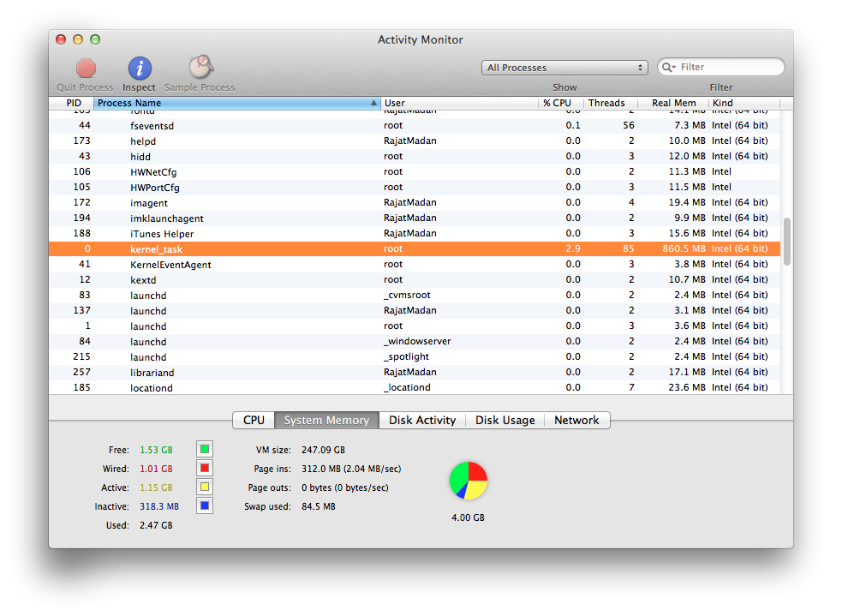Click the Quit Process stop-sign icon
The image size is (842, 616).
[86, 69]
